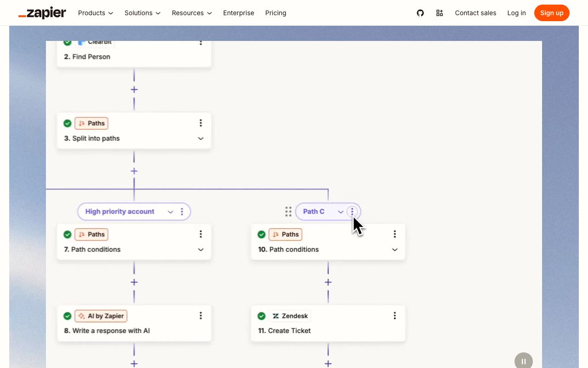
Task: Open the Zapier logo home link
Action: 42,13
